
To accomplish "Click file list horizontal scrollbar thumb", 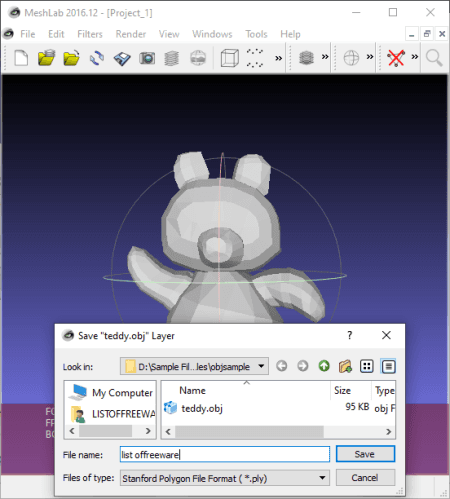I will coord(249,432).
